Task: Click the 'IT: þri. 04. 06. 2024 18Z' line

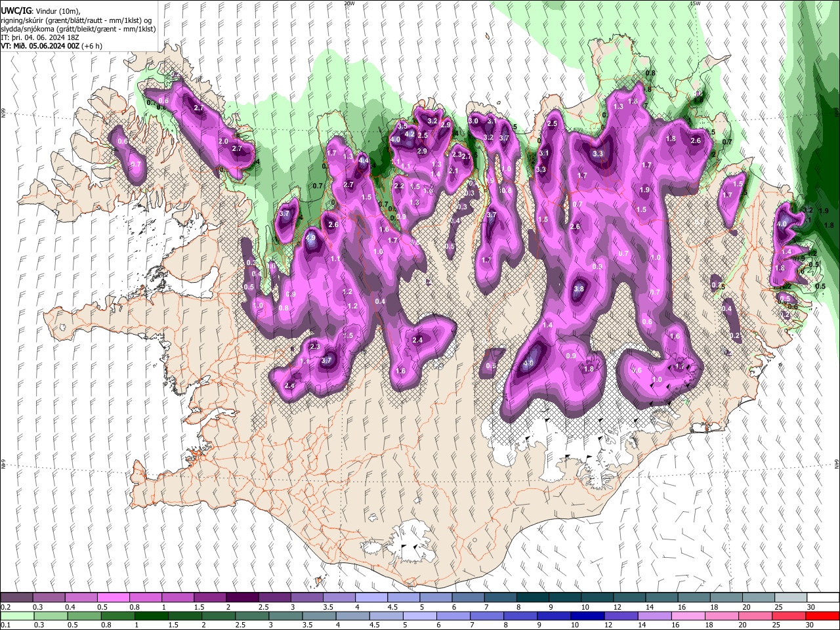Action: tap(39, 37)
